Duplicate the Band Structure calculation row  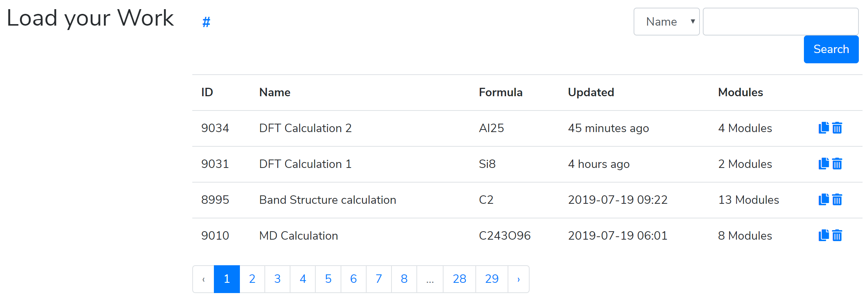[x=823, y=199]
